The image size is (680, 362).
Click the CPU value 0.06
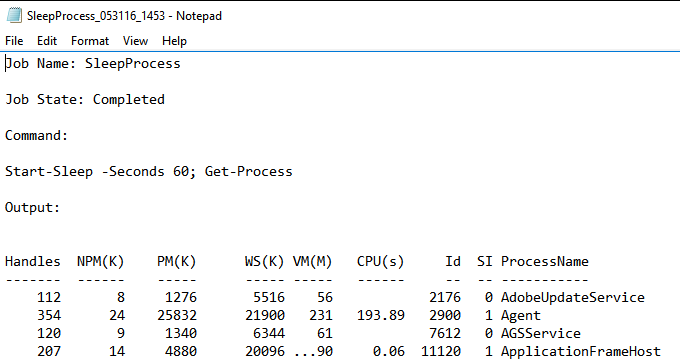[x=389, y=351]
